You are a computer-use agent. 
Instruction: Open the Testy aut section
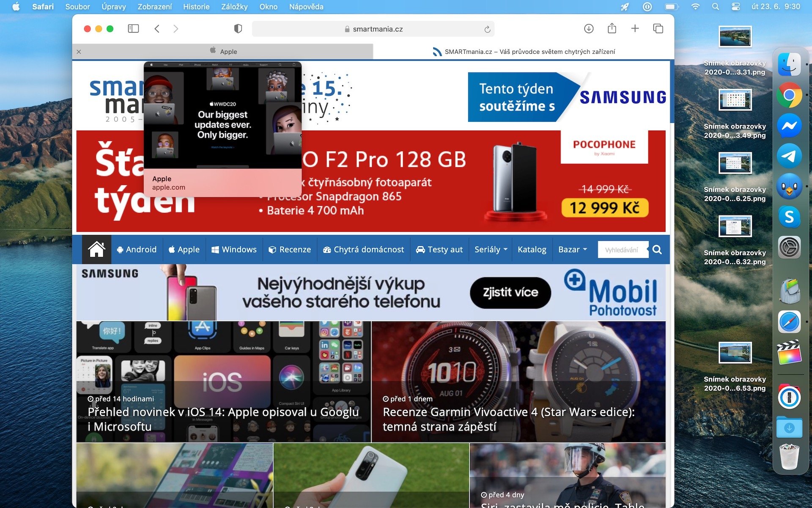click(439, 249)
